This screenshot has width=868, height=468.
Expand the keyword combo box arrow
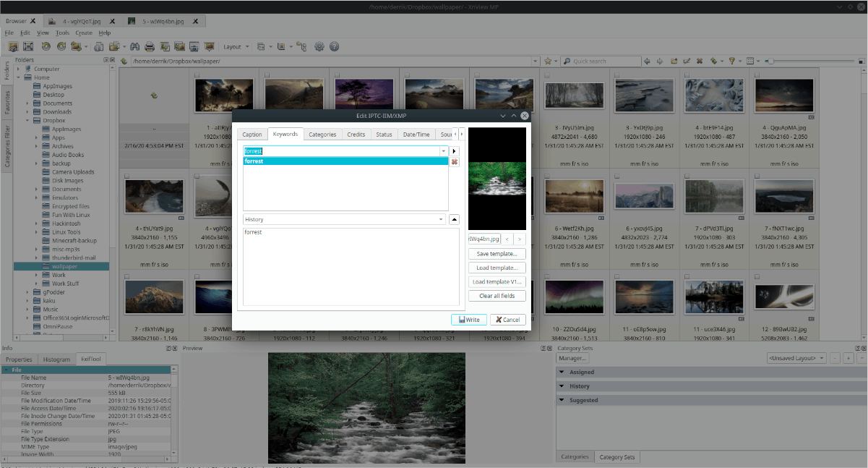(442, 151)
